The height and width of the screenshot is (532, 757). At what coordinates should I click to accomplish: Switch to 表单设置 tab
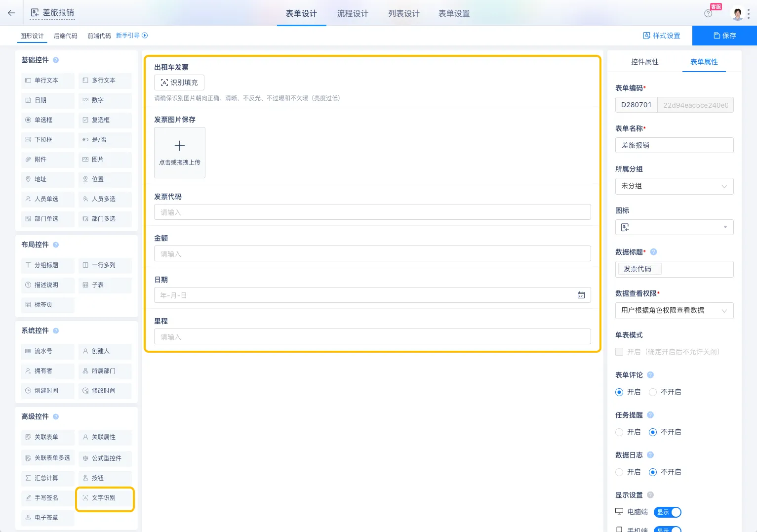pyautogui.click(x=454, y=14)
